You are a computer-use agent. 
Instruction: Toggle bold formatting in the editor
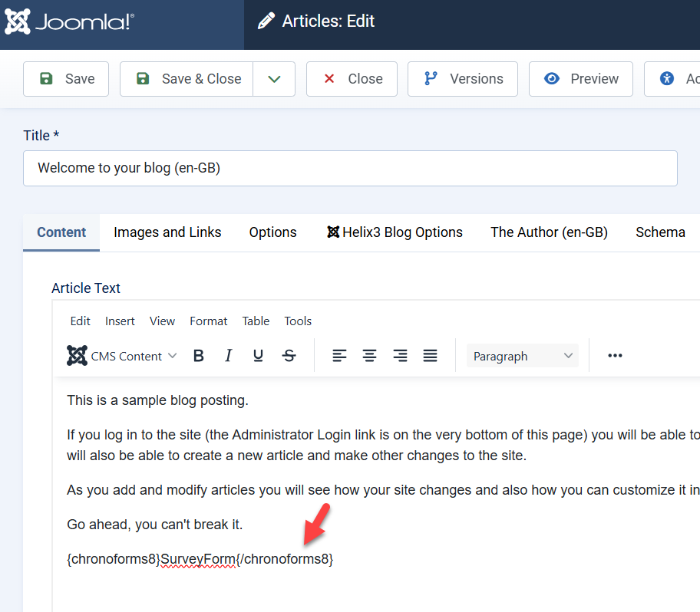[198, 355]
